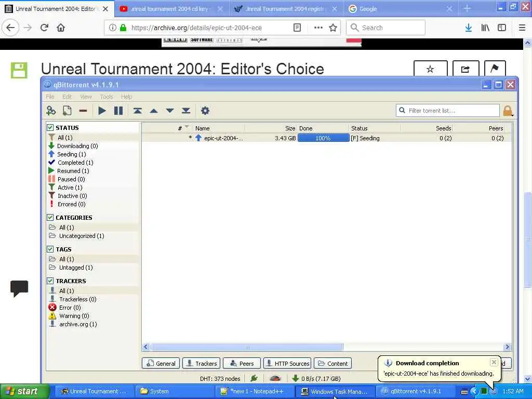Click the archive.org favorite star button

pyautogui.click(x=431, y=69)
